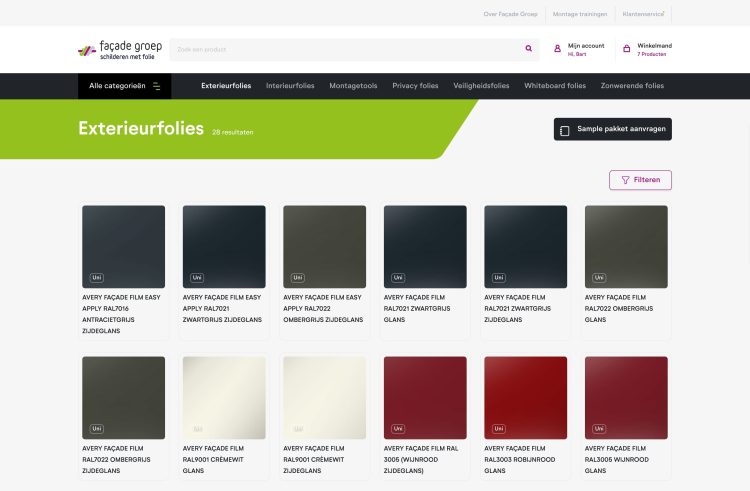Click Uni badge on RAL3003 Robijnrood Glans
Image resolution: width=750 pixels, height=491 pixels.
(x=499, y=429)
